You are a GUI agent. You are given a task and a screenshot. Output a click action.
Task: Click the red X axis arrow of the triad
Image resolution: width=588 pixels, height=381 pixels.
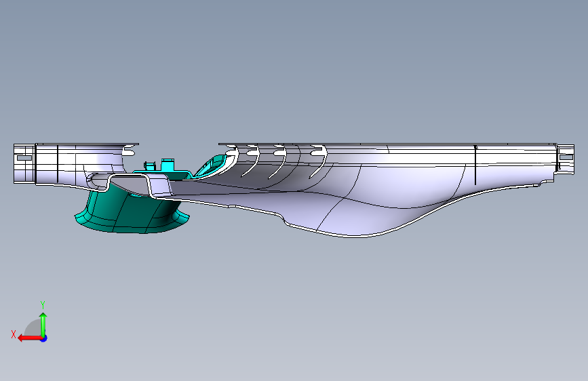29,338
